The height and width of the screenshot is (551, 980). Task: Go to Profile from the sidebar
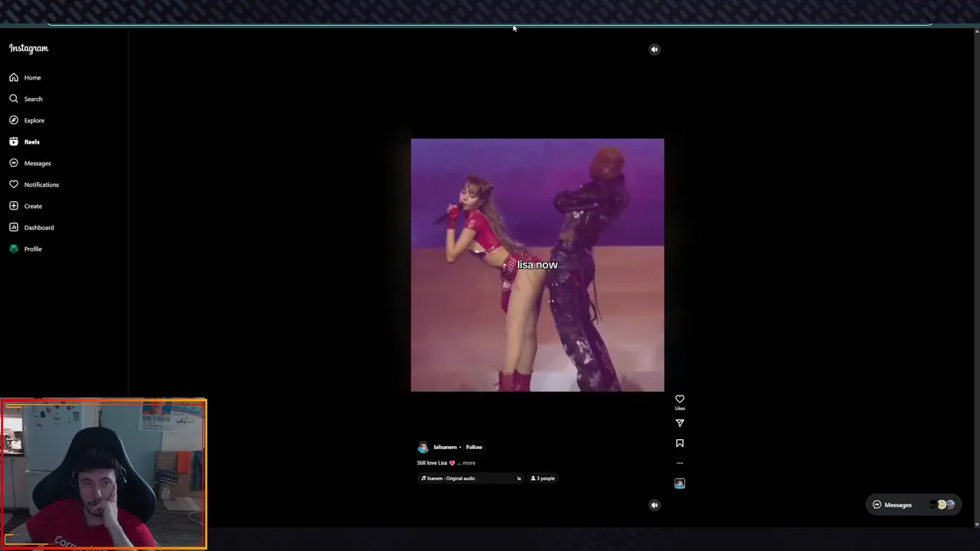pos(25,249)
